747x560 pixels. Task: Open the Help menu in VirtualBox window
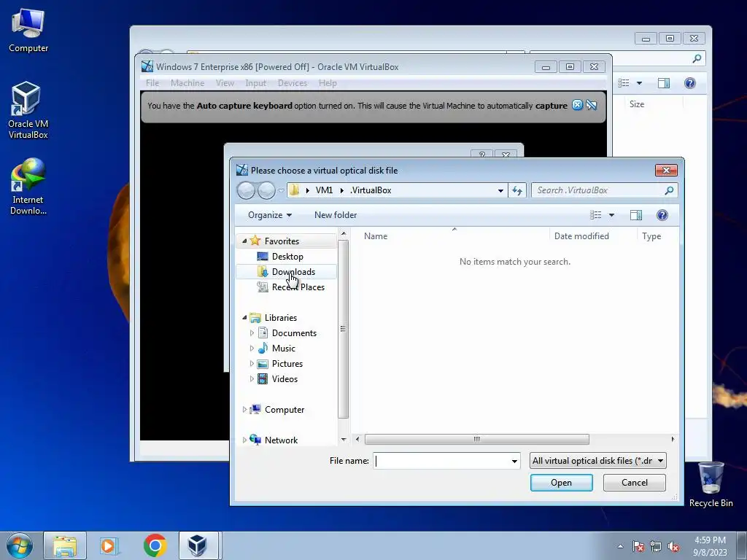point(328,83)
